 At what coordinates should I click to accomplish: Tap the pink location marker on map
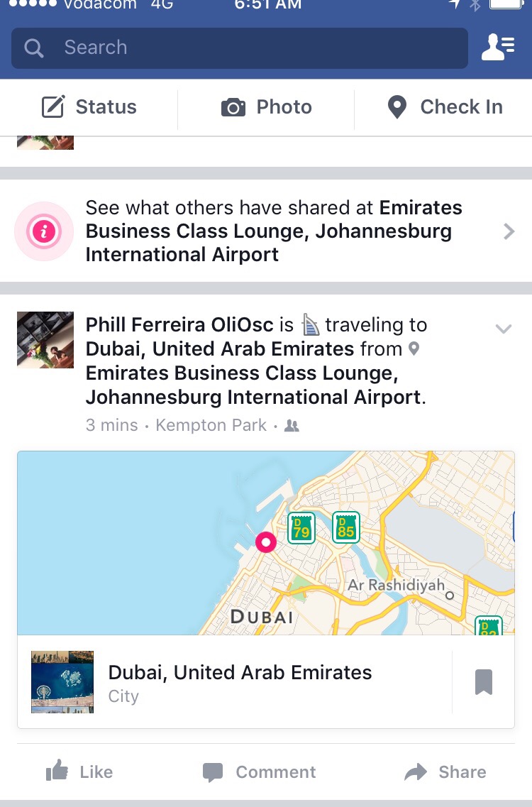[x=266, y=542]
